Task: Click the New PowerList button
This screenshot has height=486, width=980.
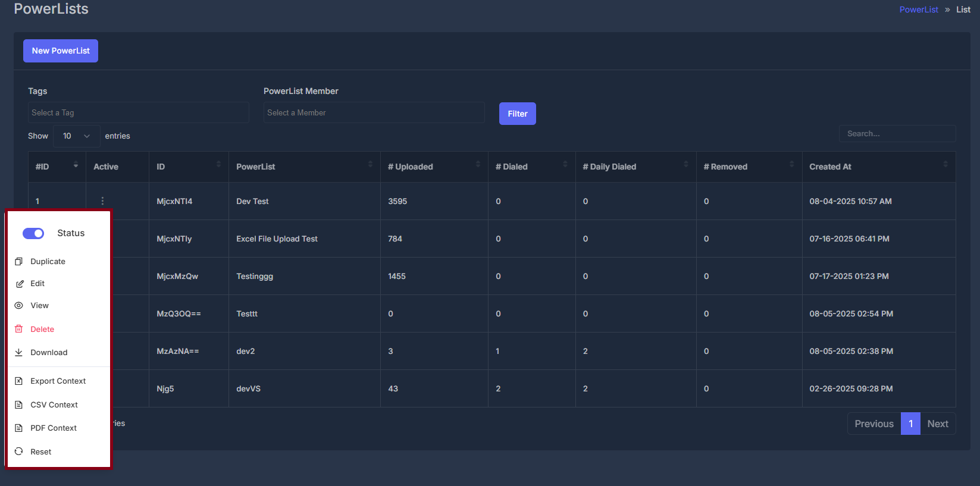Action: 61,51
